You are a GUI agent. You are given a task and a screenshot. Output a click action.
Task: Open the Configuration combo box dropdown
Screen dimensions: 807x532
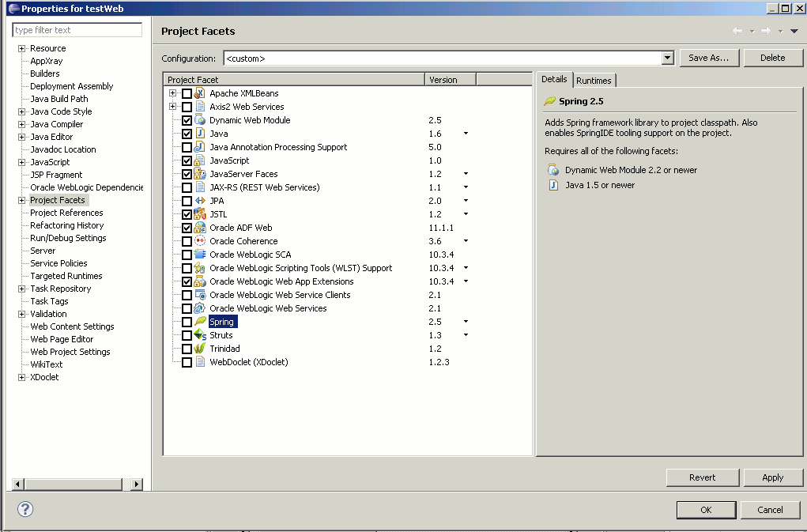coord(668,58)
